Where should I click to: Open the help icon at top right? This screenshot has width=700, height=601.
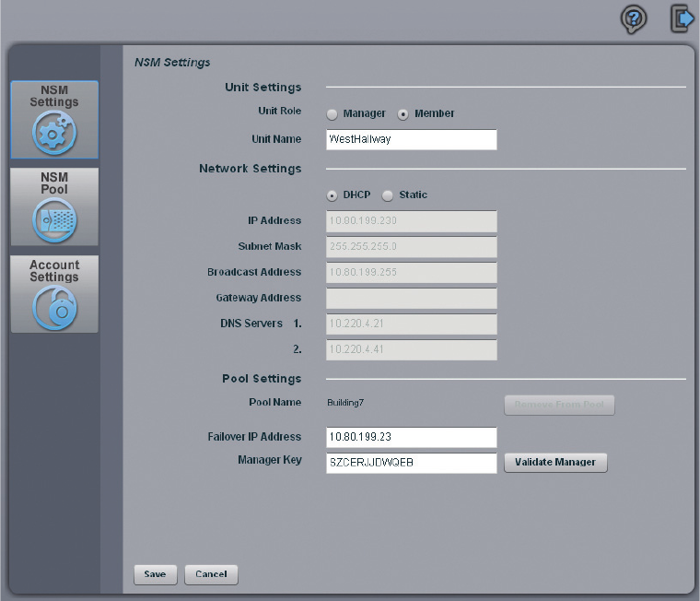634,19
